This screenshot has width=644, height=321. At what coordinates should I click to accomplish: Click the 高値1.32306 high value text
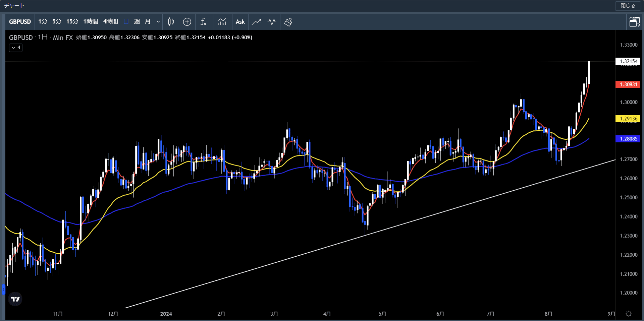[x=124, y=38]
